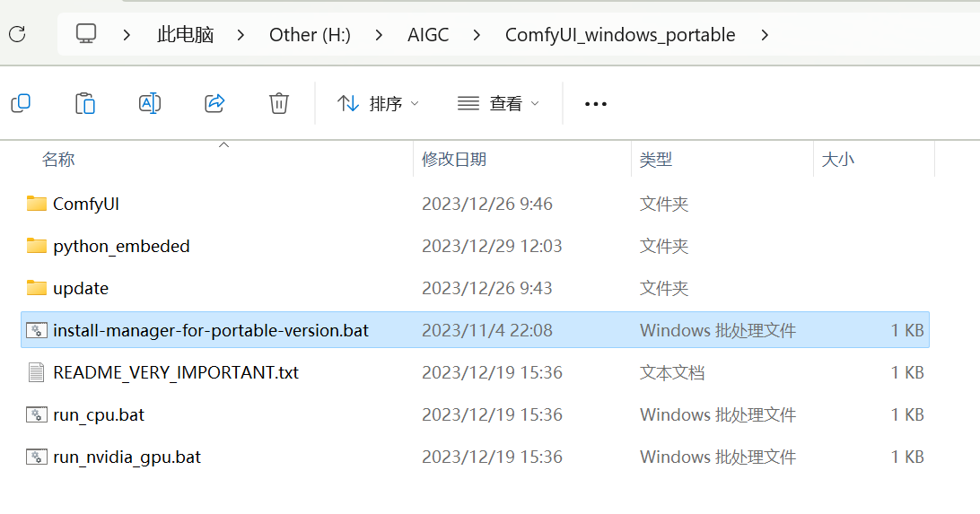The height and width of the screenshot is (514, 980).
Task: Click the computer monitor icon in breadcrumb
Action: click(x=86, y=33)
